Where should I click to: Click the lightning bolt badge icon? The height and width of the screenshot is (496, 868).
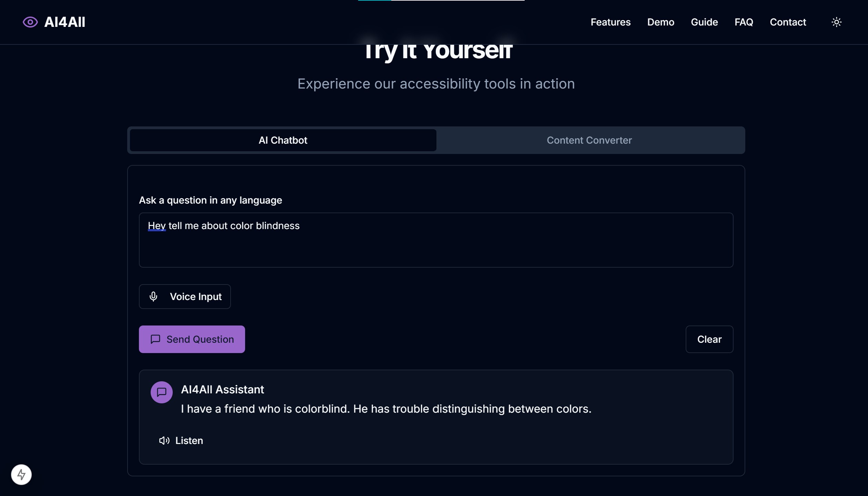point(21,475)
